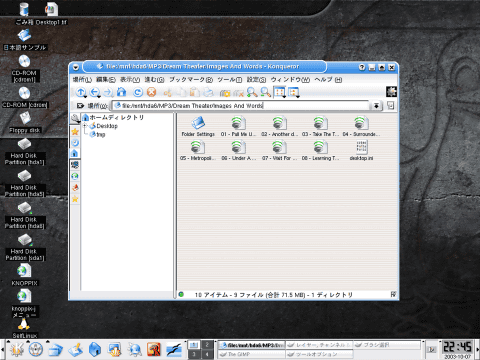The width and height of the screenshot is (480, 360).
Task: Open the ブックマーク (Bookmarks) menu
Action: tap(191, 80)
